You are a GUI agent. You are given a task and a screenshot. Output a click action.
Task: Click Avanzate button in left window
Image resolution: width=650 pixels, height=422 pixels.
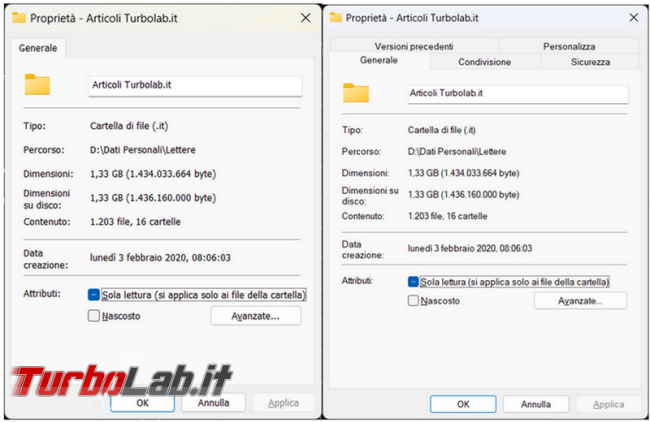[x=255, y=316]
